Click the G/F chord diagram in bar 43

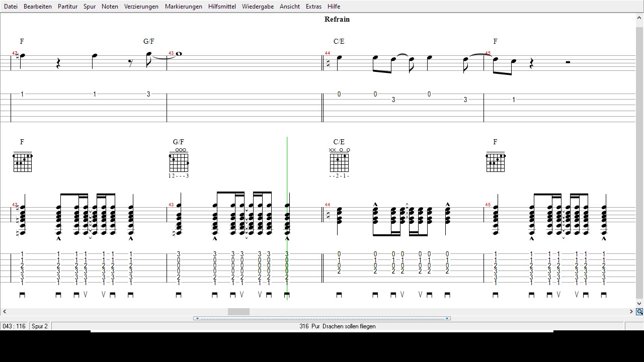pyautogui.click(x=179, y=162)
